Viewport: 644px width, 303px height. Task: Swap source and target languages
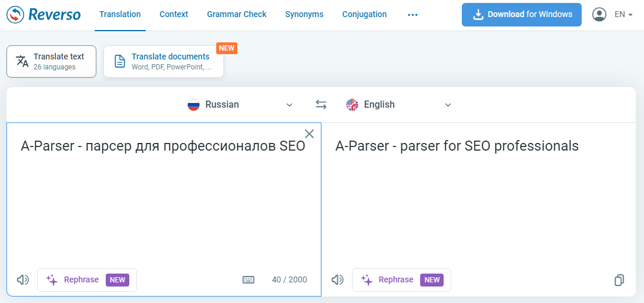[321, 105]
